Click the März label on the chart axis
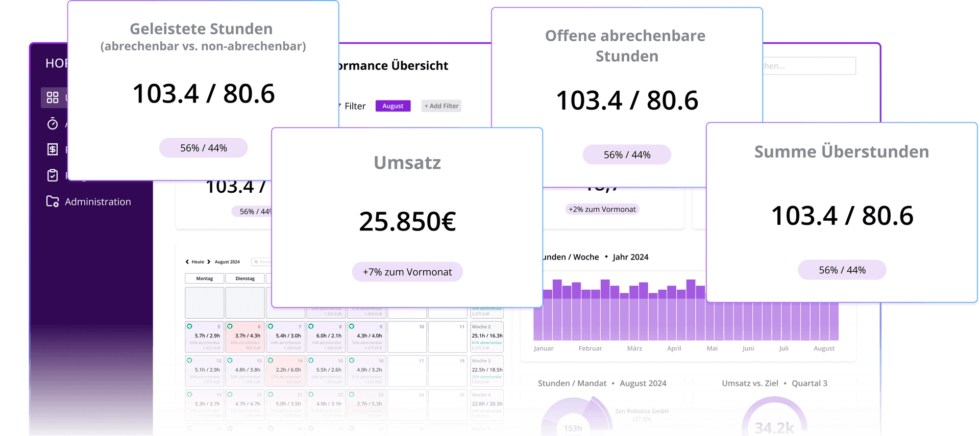Screen dimensions: 980x436 (634, 348)
